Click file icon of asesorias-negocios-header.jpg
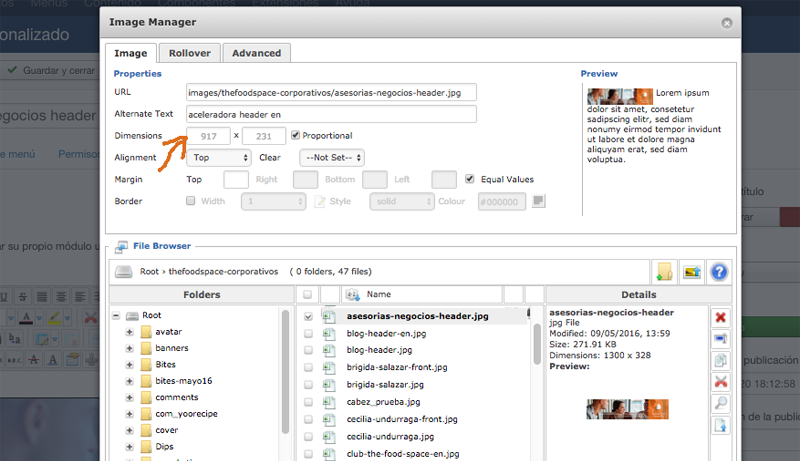Viewport: 800px width, 461px height. 329,316
